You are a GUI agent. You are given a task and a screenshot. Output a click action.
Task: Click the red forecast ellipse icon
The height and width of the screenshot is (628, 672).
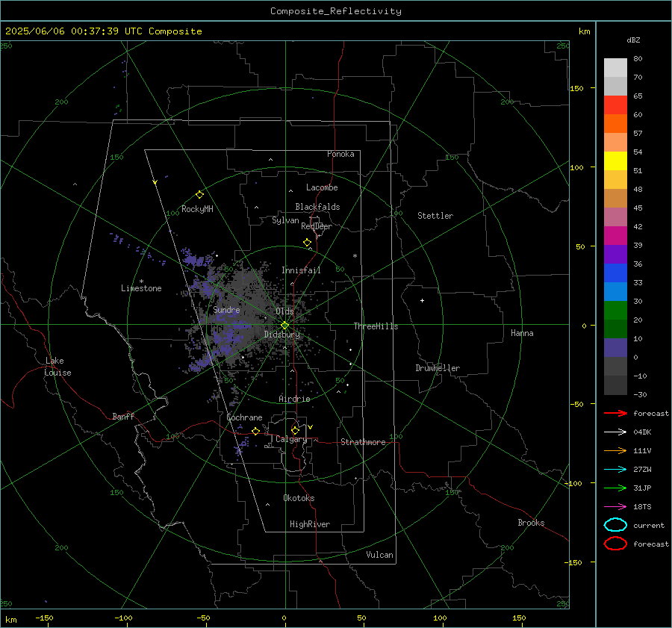point(615,544)
